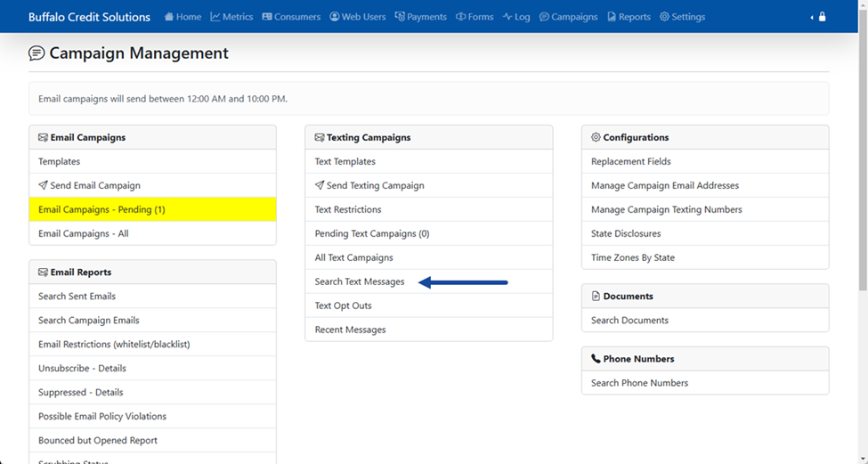Click the Metrics chart icon
The width and height of the screenshot is (868, 464).
[x=215, y=17]
